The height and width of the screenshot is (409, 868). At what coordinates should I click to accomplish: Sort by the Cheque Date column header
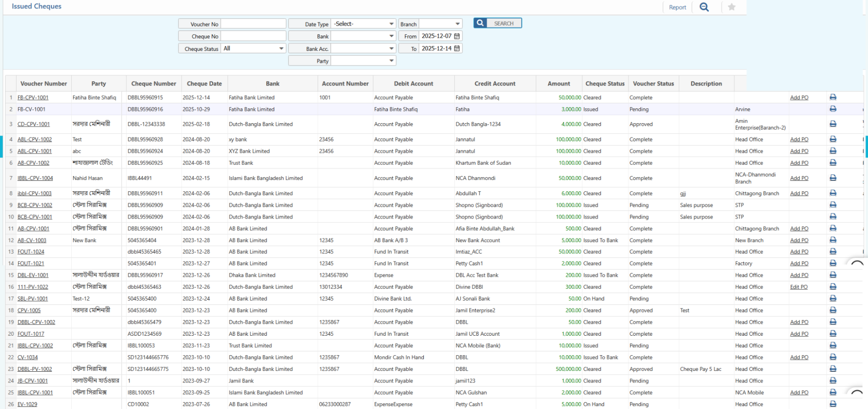point(204,84)
